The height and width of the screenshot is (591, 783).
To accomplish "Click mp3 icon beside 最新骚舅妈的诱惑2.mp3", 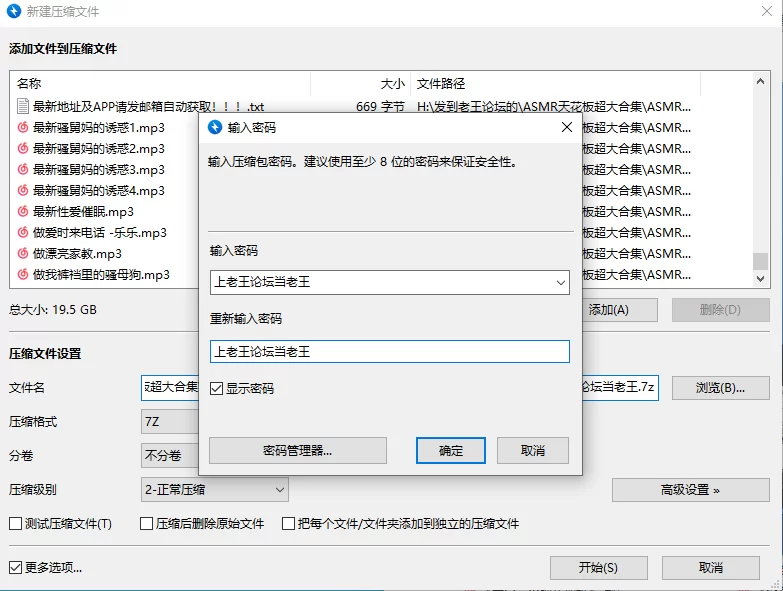I will (22, 148).
